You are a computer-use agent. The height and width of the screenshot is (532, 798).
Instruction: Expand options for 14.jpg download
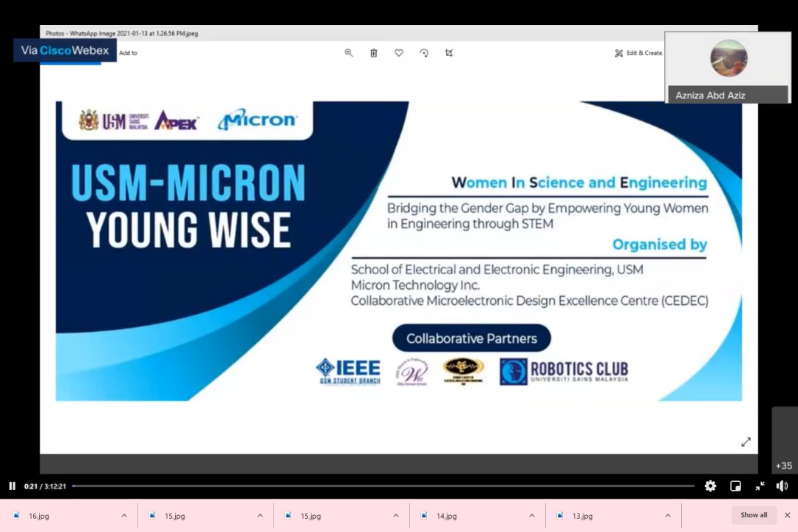click(x=532, y=516)
